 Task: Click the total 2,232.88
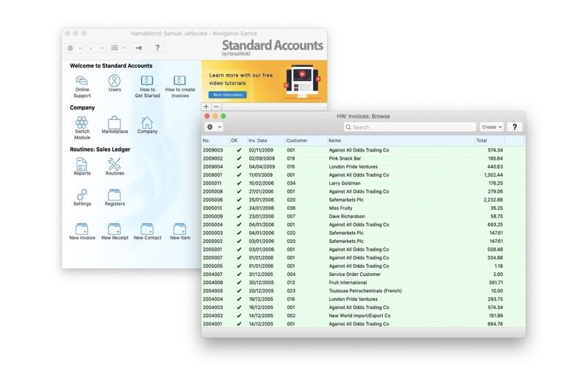(x=493, y=199)
